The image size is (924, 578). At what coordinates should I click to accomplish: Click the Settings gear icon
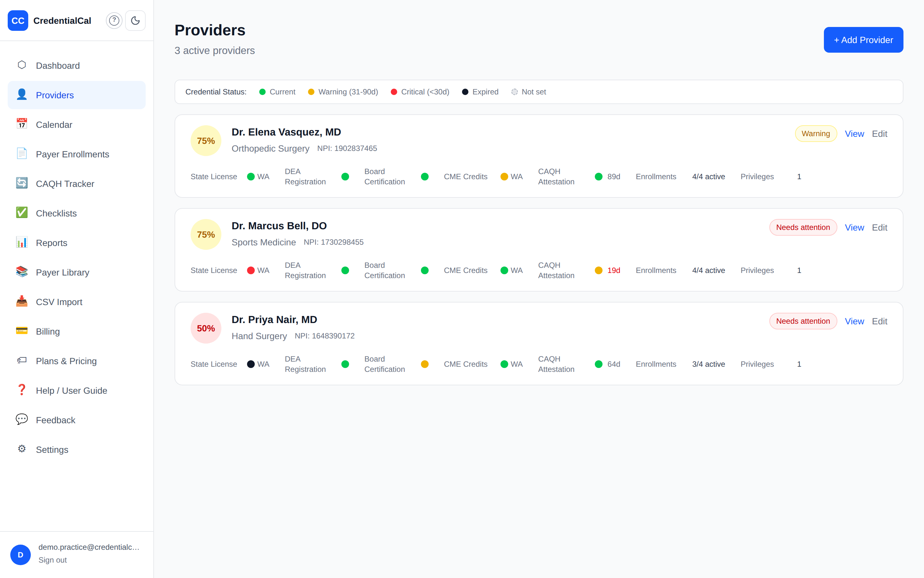[22, 449]
